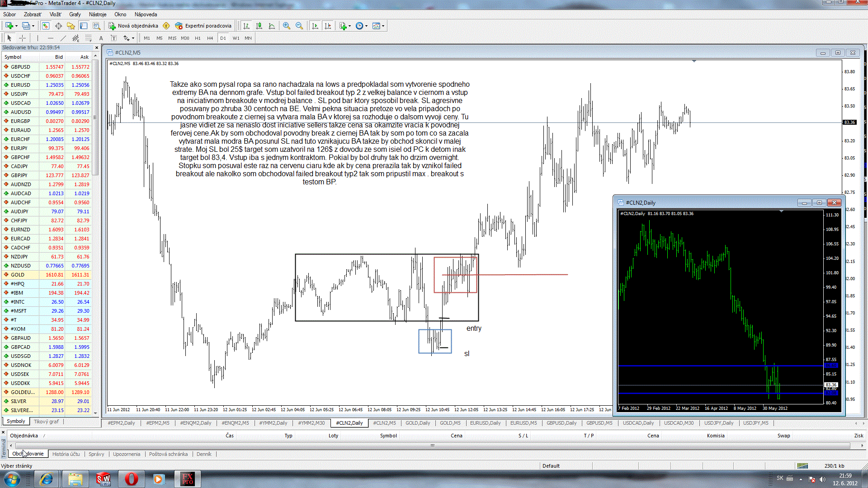Select the H4 timeframe button
The image size is (868, 488).
point(210,38)
